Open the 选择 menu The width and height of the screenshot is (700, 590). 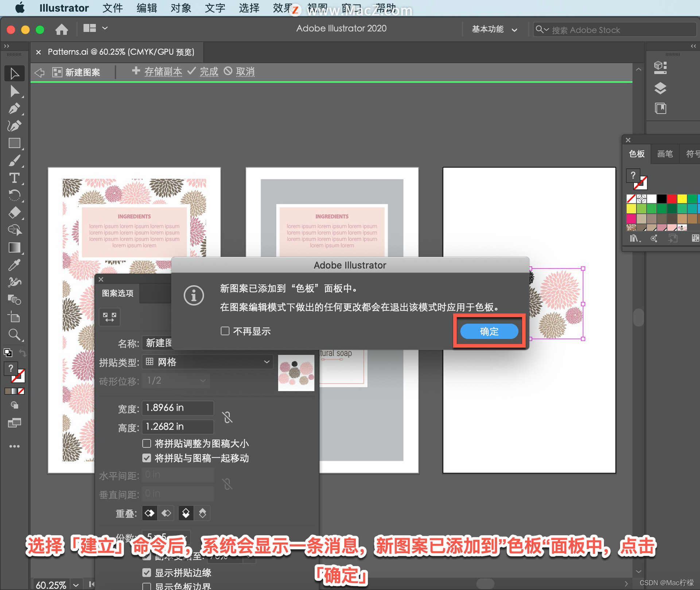pos(249,8)
